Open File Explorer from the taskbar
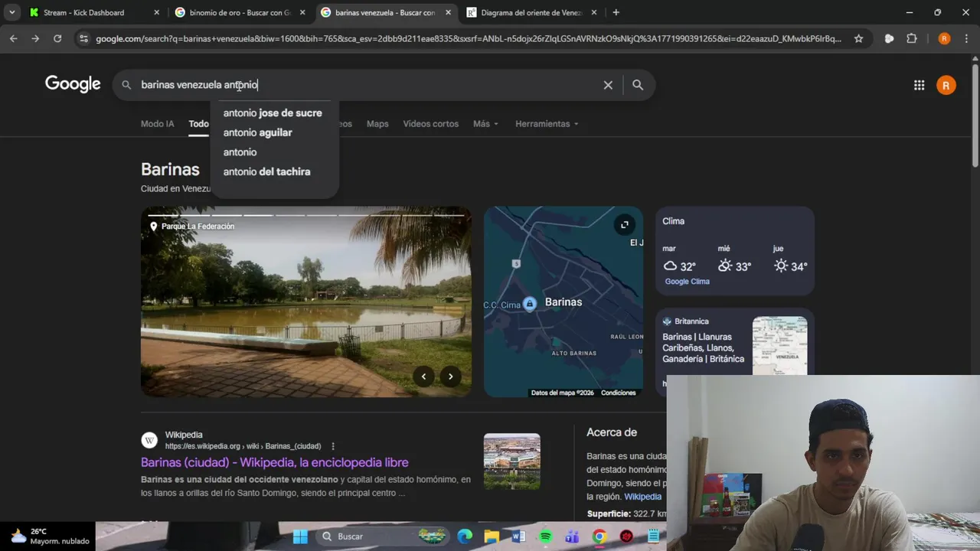 pyautogui.click(x=492, y=536)
